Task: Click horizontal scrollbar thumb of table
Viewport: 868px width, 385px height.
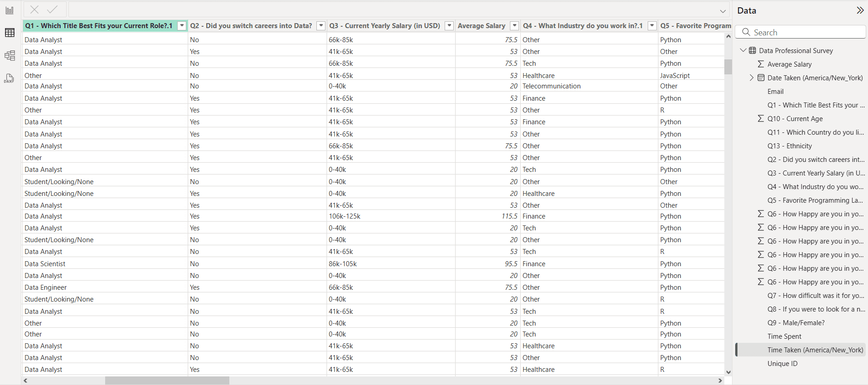Action: pyautogui.click(x=167, y=380)
